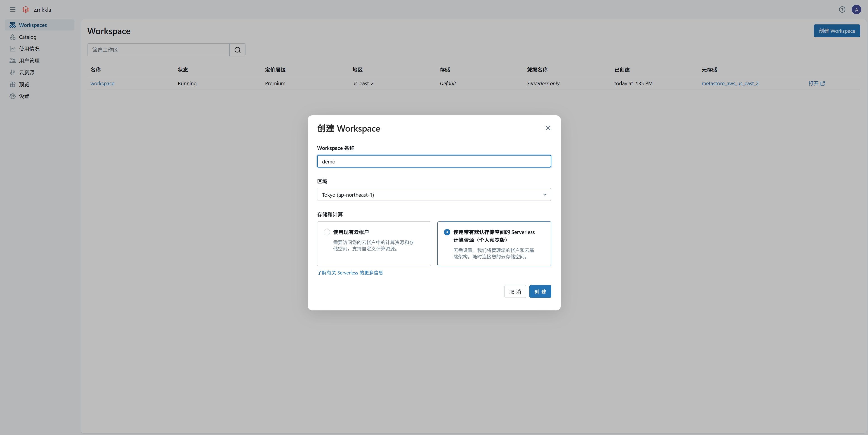The height and width of the screenshot is (435, 868).
Task: Click the us-east-2 region cell
Action: (363, 83)
